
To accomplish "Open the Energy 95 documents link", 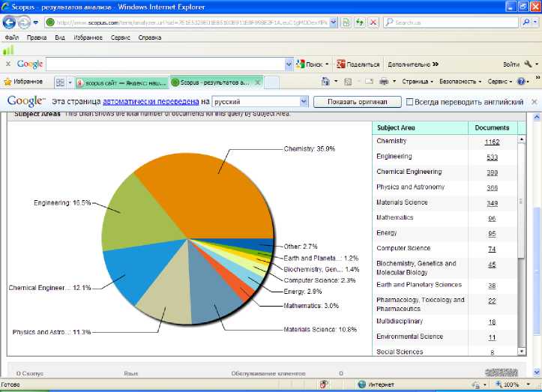I will point(492,234).
